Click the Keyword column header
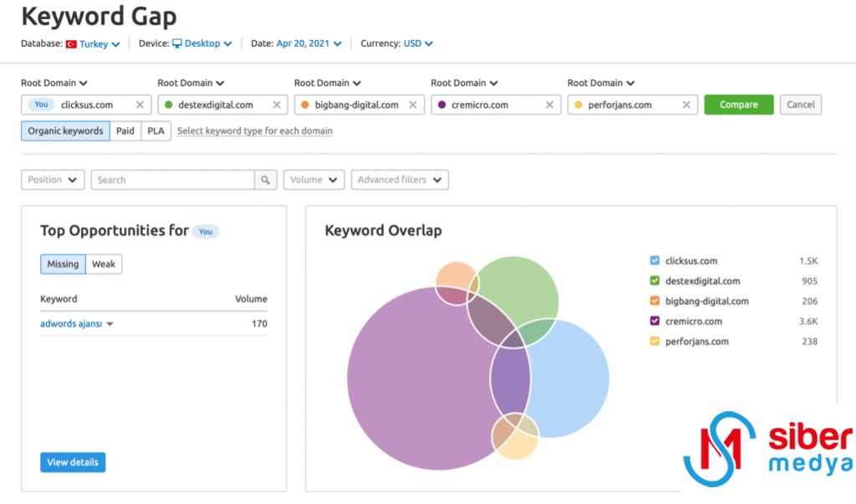Screen dimensions: 856x504 coord(59,299)
